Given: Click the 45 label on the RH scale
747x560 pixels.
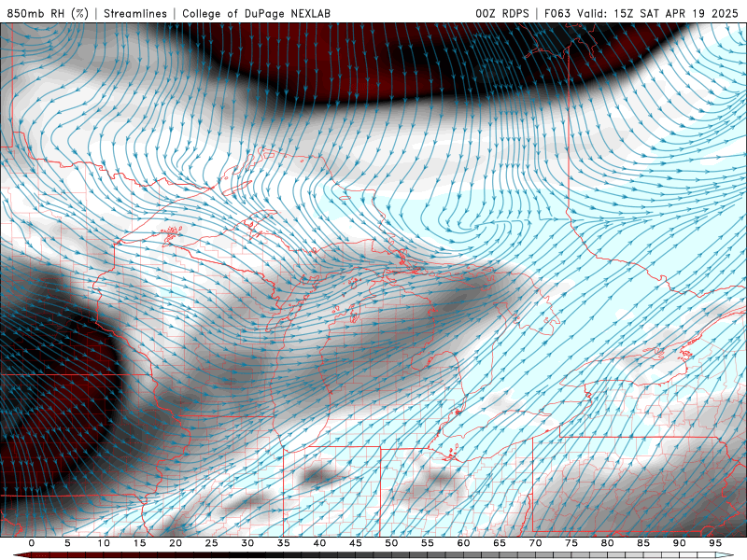Looking at the screenshot, I should point(356,543).
